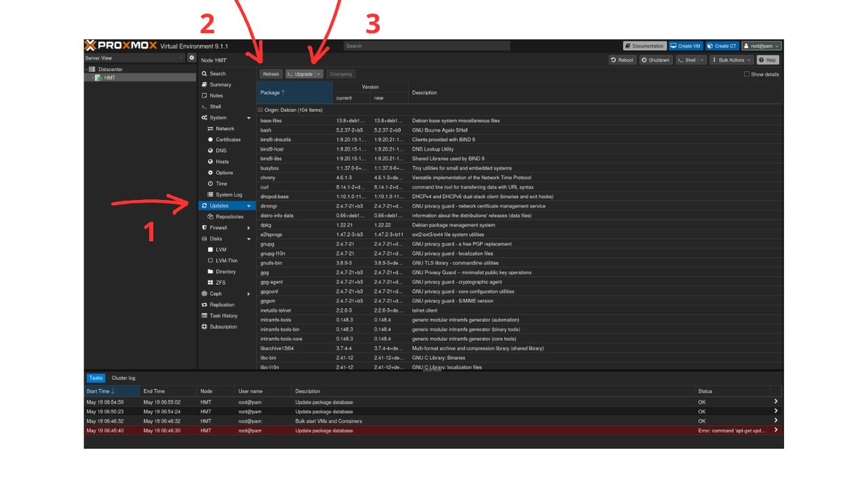The width and height of the screenshot is (868, 488).
Task: Click the top Search input field
Action: point(427,46)
